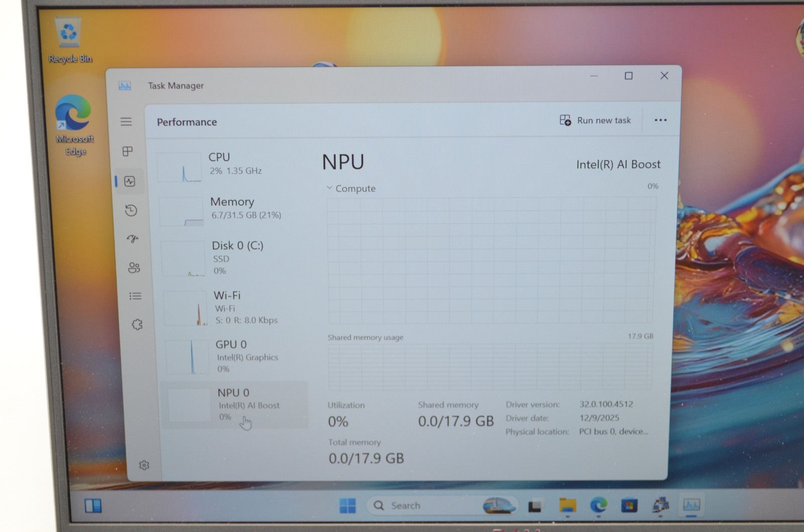Collapse the Compute graph chevron
The width and height of the screenshot is (804, 532).
coord(330,188)
